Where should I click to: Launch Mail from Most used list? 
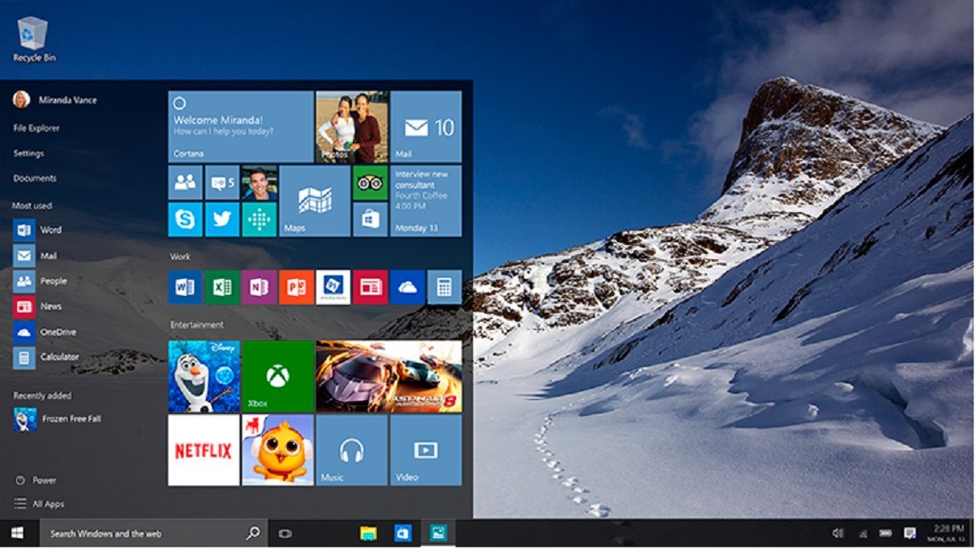(x=36, y=256)
